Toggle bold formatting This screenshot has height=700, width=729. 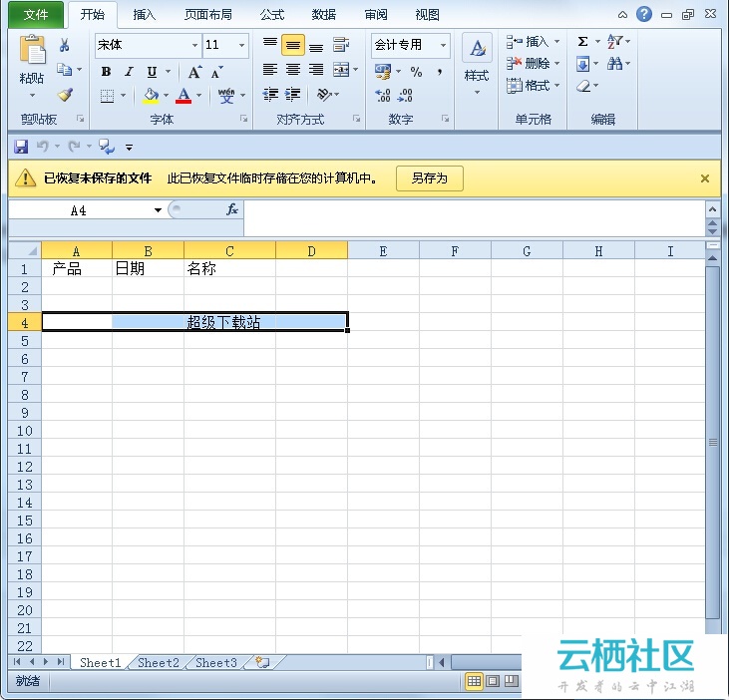[106, 71]
